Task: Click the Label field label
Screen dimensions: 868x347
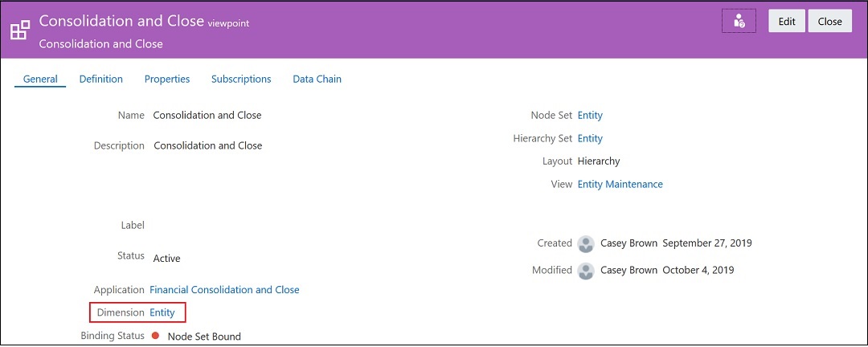Action: click(x=133, y=225)
